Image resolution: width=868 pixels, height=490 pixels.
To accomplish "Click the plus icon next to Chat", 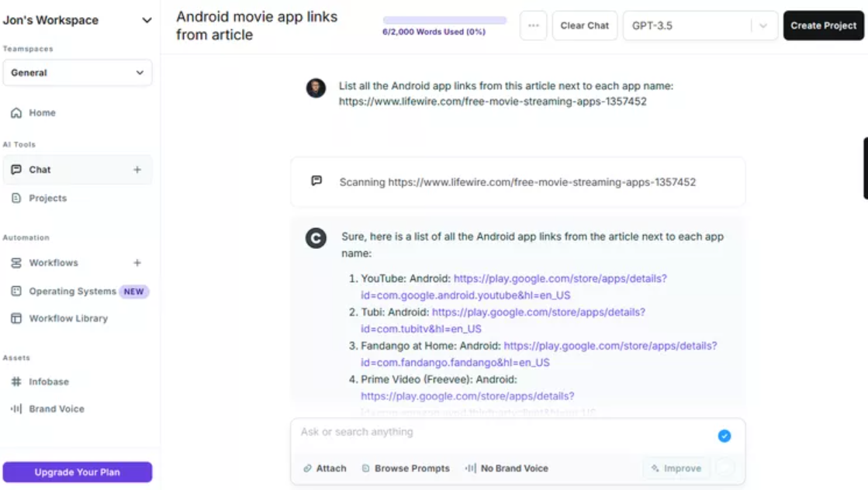I will point(137,170).
